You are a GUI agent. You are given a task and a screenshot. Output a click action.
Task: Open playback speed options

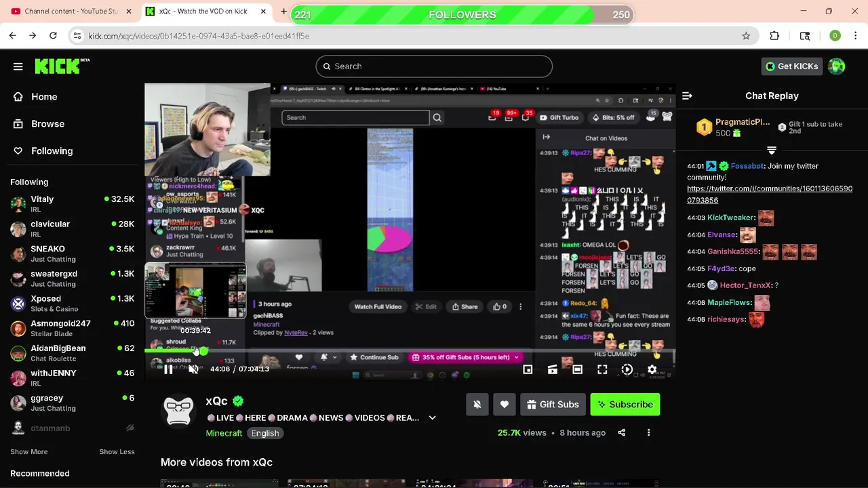pyautogui.click(x=627, y=369)
